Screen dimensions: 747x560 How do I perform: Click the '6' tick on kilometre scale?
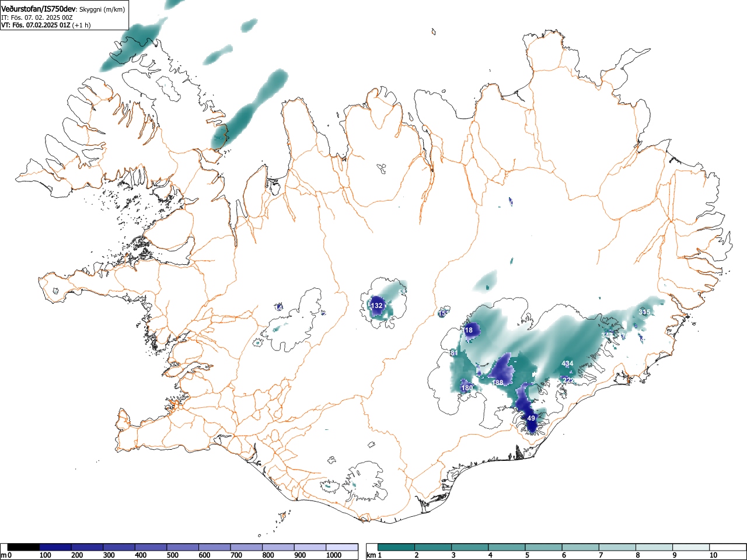click(564, 555)
